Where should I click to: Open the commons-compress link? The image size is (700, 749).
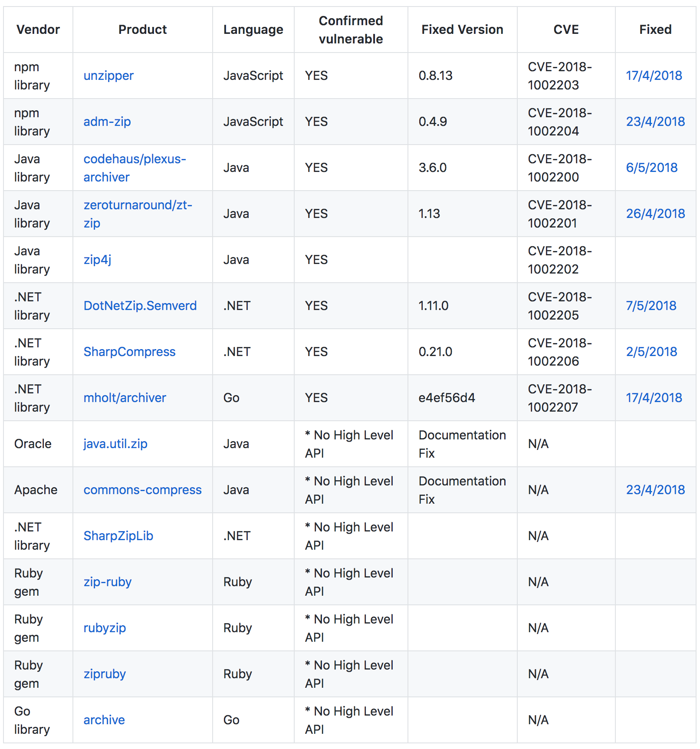[142, 490]
